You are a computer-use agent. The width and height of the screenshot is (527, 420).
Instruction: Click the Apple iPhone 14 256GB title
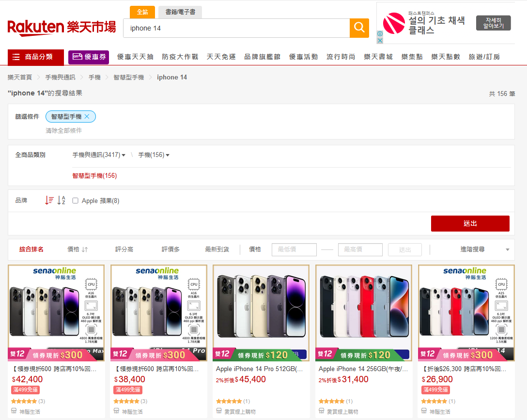tap(363, 369)
